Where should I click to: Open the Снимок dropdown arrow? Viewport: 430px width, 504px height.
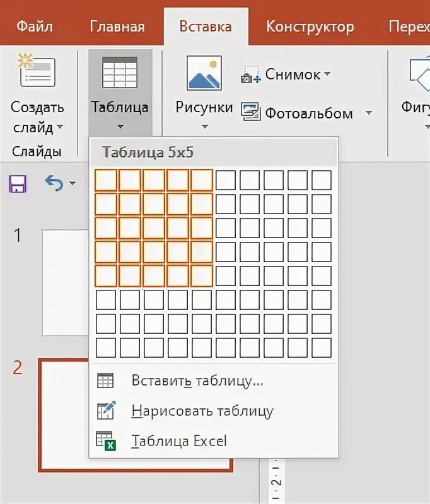(327, 74)
